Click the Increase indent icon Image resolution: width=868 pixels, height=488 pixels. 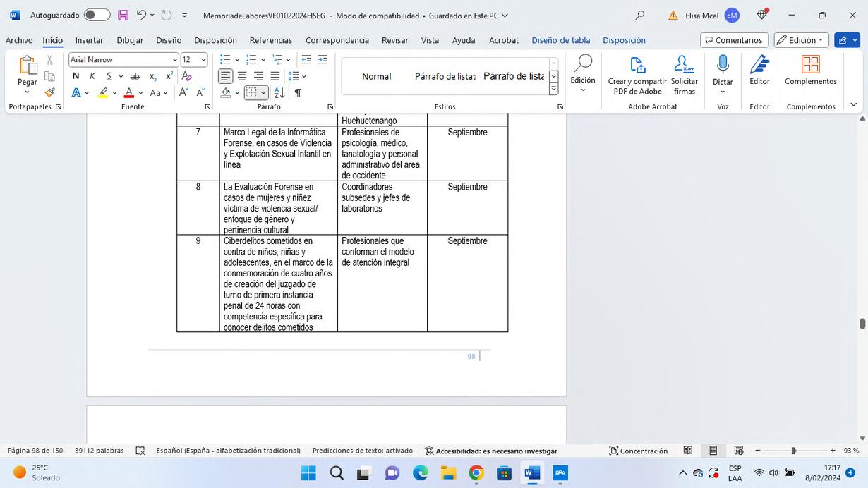[x=323, y=60]
